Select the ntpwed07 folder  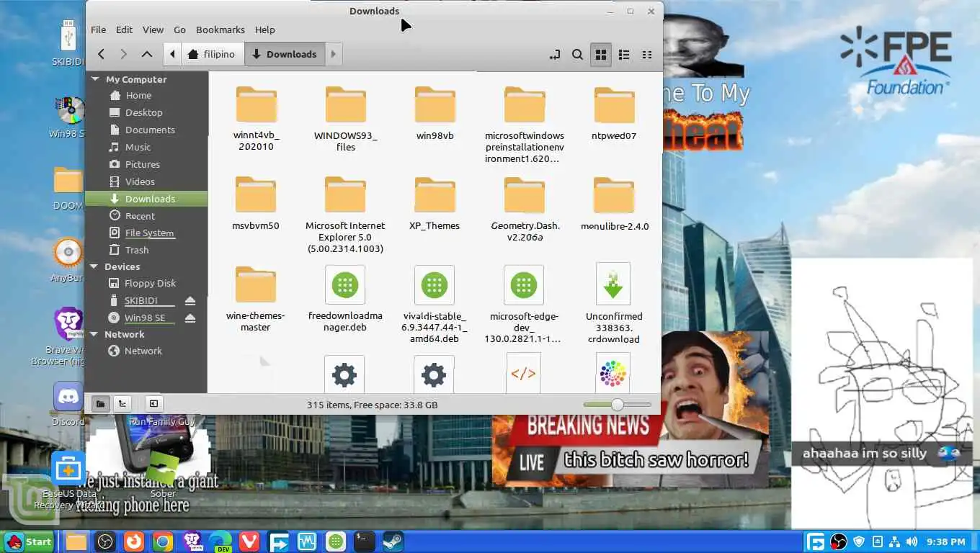coord(614,114)
